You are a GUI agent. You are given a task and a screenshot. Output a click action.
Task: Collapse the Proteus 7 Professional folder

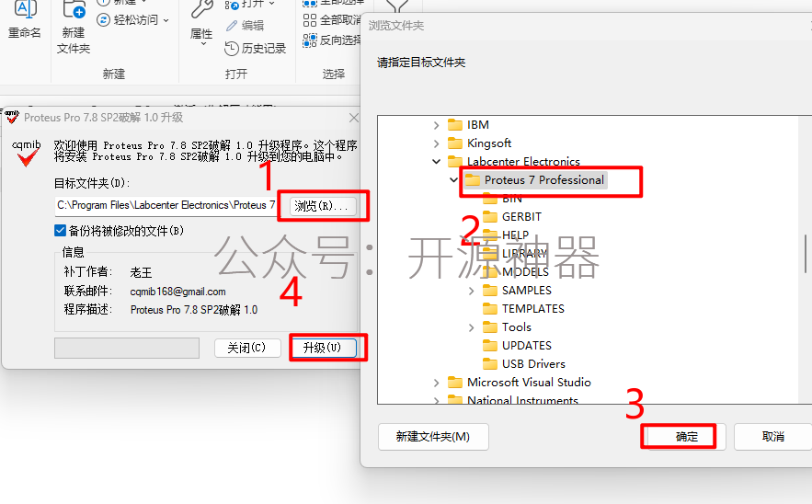point(453,180)
